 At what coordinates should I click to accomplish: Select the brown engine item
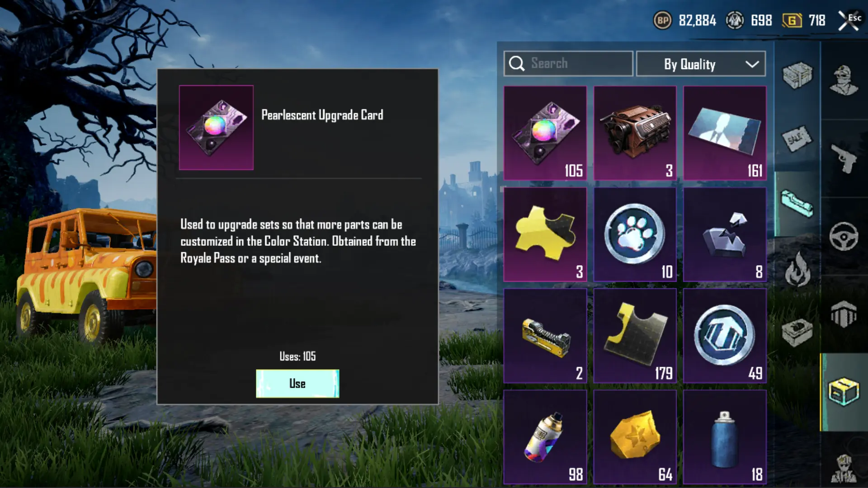[x=635, y=133]
